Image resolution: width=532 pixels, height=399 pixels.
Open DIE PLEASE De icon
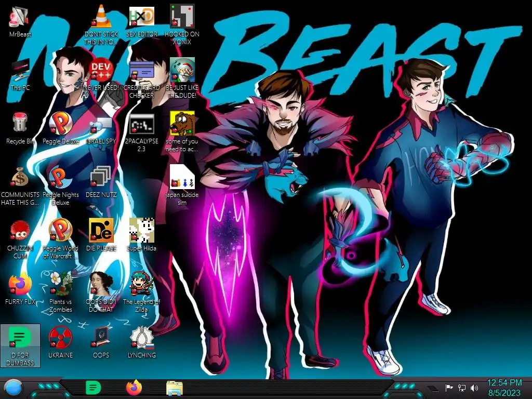(101, 231)
